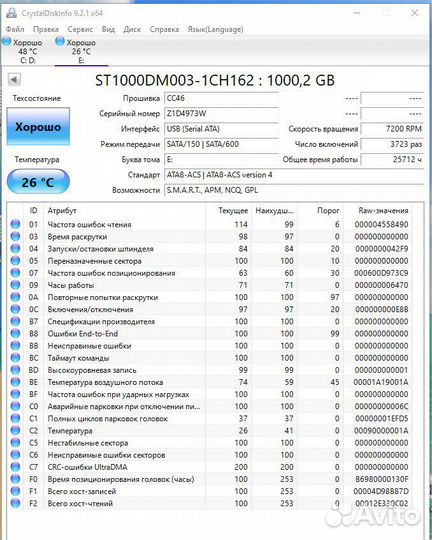Click the previous disk arrow button

click(x=14, y=80)
